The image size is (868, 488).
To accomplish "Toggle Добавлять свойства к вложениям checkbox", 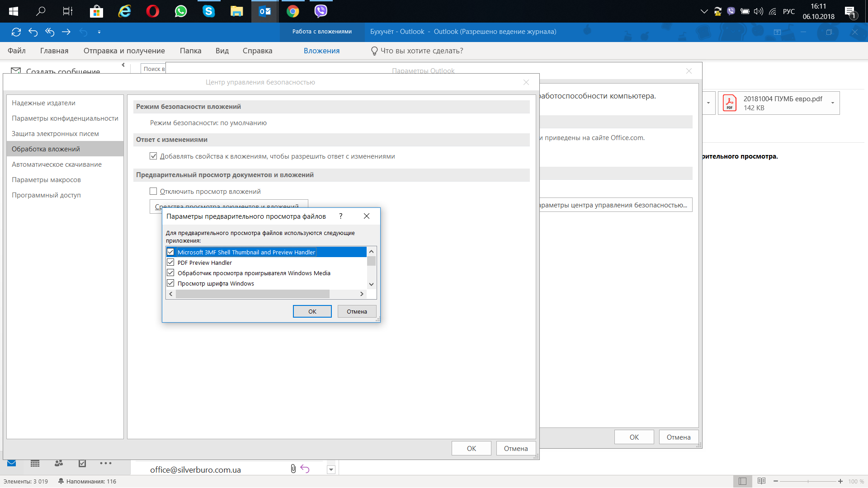I will pyautogui.click(x=153, y=156).
